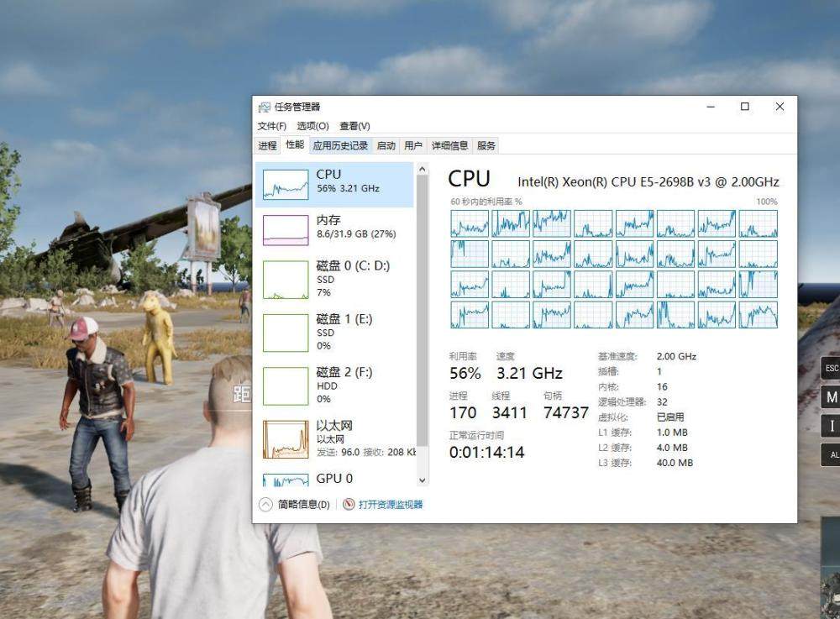Select the 内存 mini graph in sidebar
840x619 pixels.
pos(286,230)
